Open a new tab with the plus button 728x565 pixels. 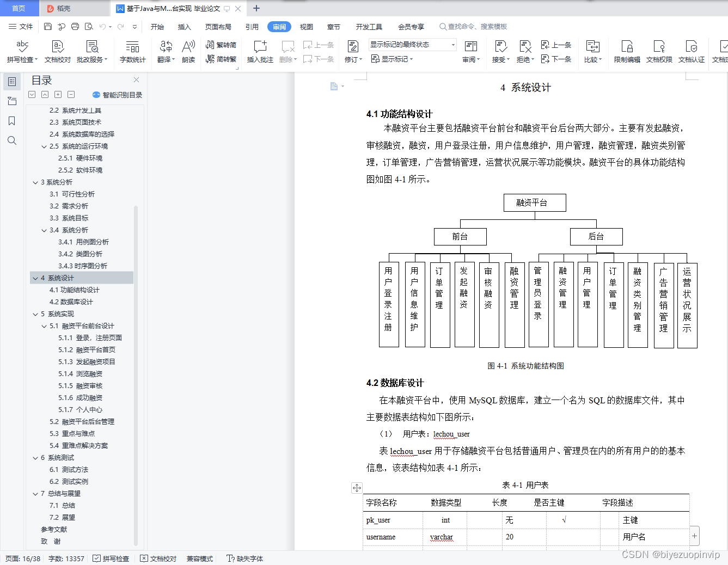click(x=256, y=8)
